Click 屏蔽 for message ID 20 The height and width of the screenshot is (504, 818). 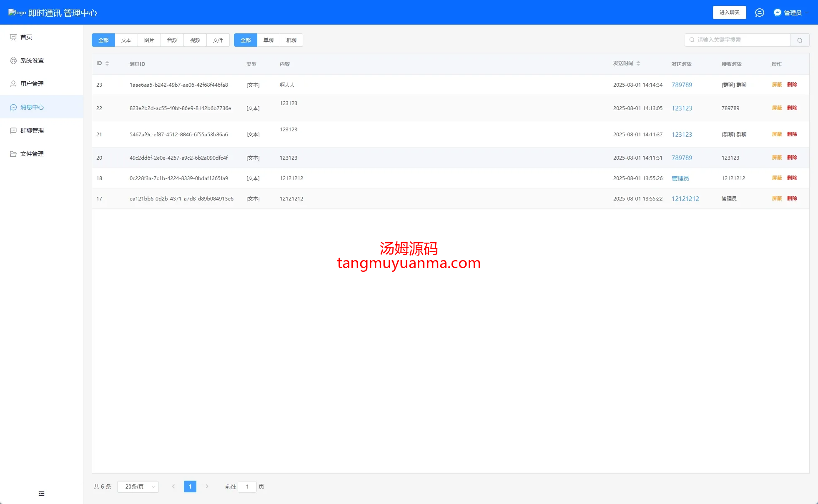point(777,158)
